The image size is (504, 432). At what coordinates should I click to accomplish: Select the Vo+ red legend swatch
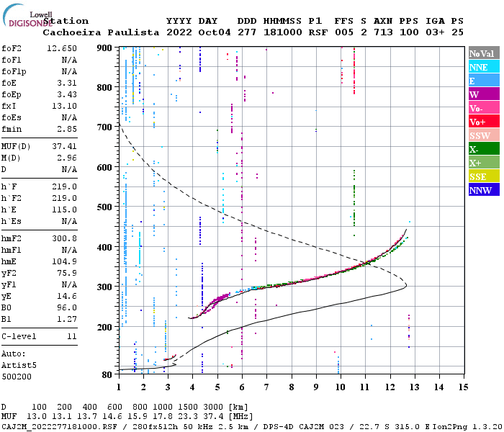(484, 122)
